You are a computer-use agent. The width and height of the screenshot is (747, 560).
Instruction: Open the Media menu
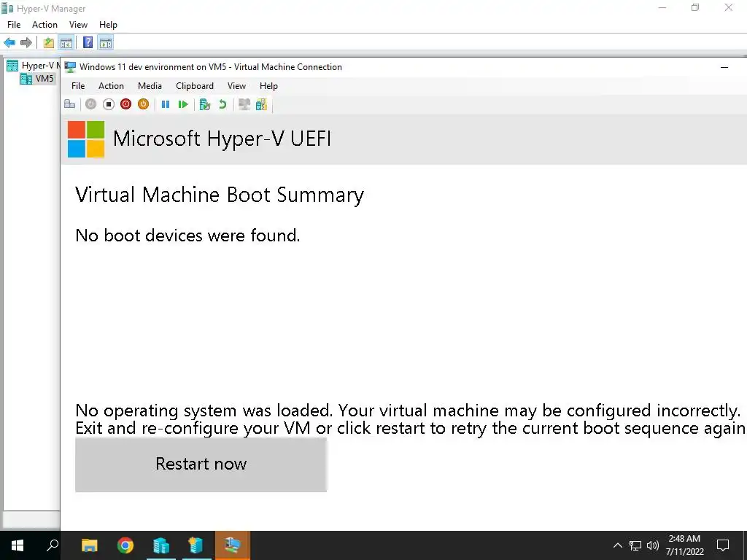point(150,86)
